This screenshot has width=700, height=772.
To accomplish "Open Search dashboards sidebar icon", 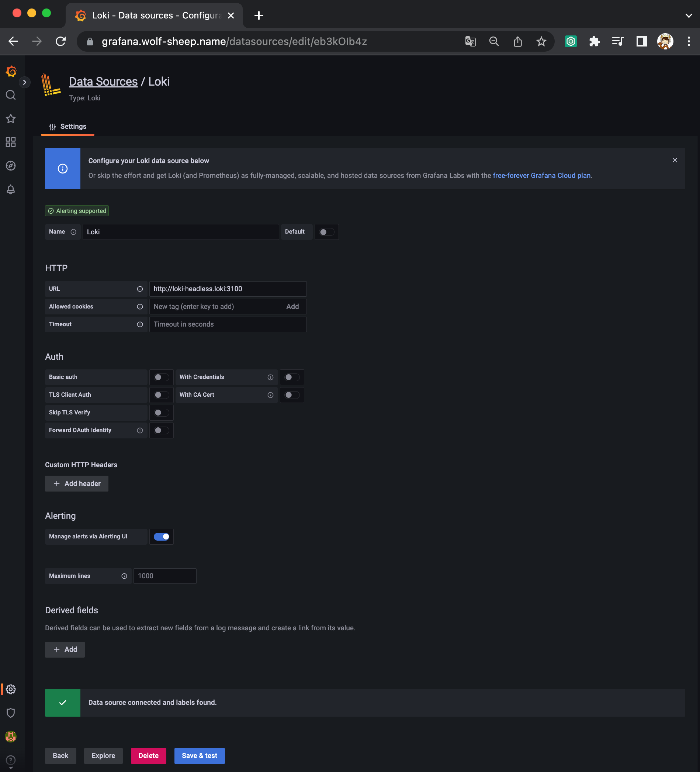I will (11, 95).
